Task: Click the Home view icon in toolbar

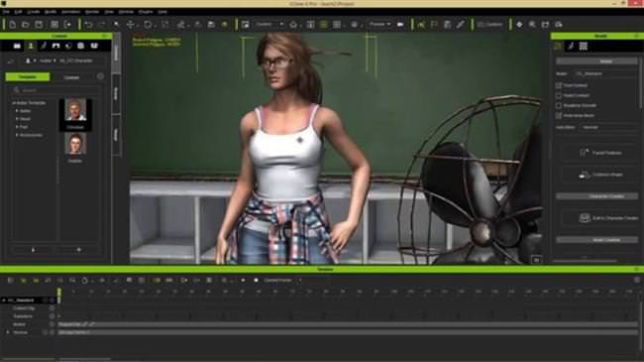Action: (293, 25)
